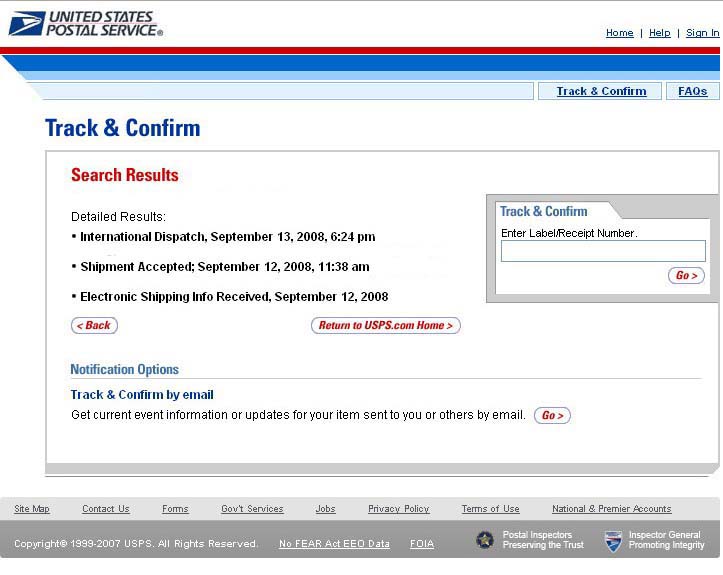Open National & Premier Accounts link
The width and height of the screenshot is (723, 575).
[611, 509]
